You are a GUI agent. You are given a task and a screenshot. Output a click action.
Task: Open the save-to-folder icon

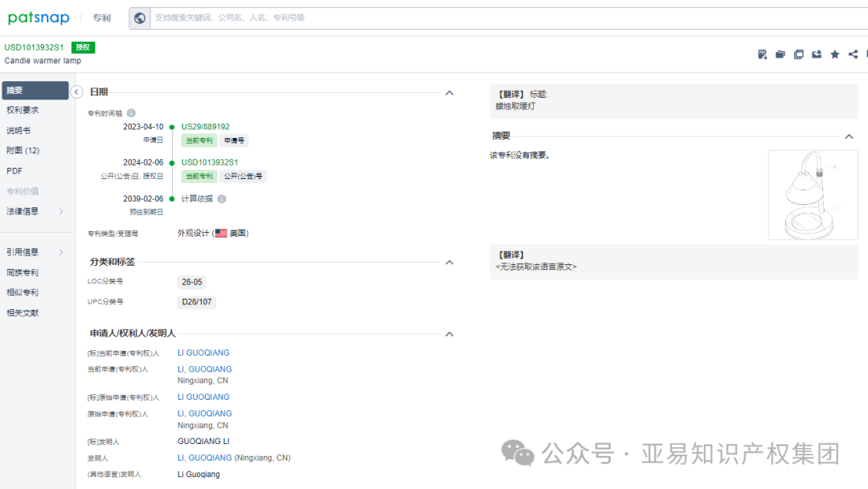(x=780, y=54)
